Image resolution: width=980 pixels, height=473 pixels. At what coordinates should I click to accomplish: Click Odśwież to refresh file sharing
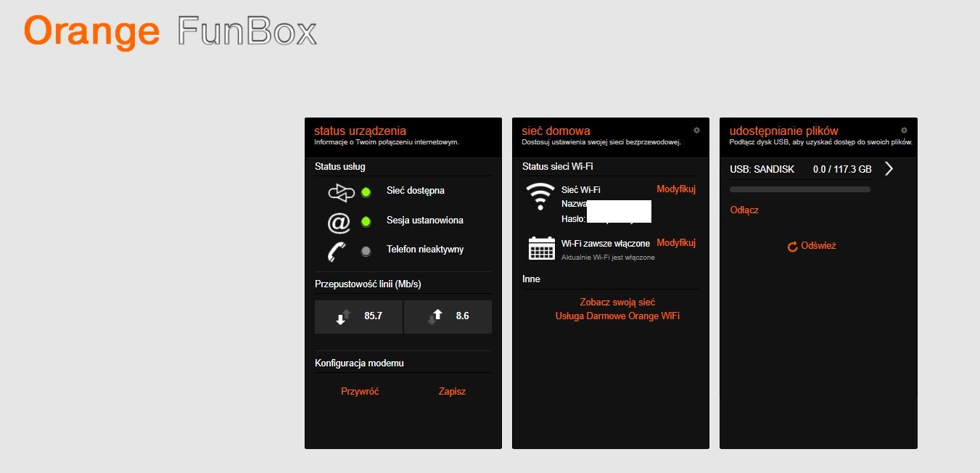coord(819,246)
